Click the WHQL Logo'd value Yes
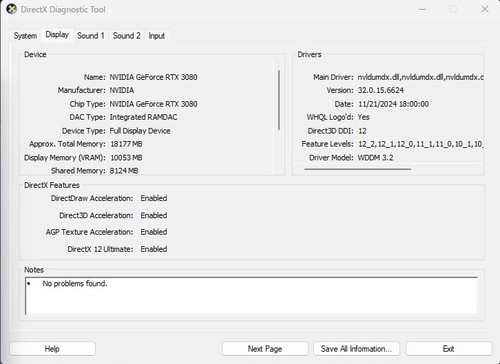Screen dimensions: 500x364 [x=364, y=117]
